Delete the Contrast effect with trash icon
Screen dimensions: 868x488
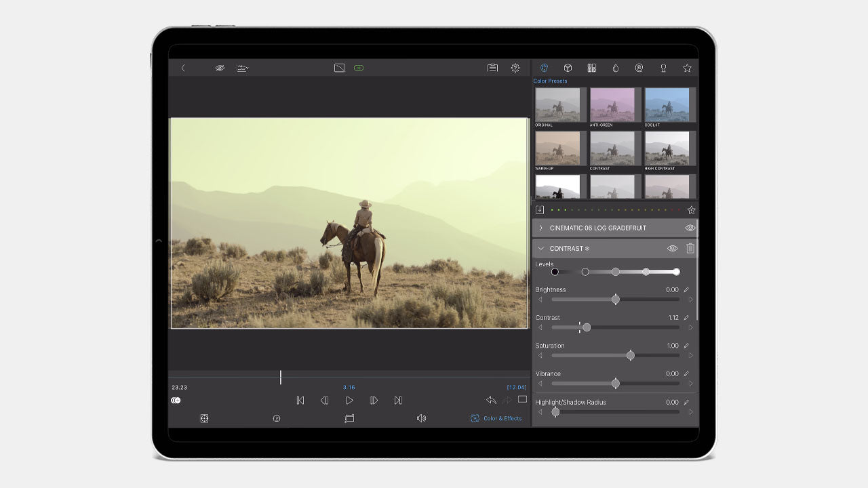[690, 249]
